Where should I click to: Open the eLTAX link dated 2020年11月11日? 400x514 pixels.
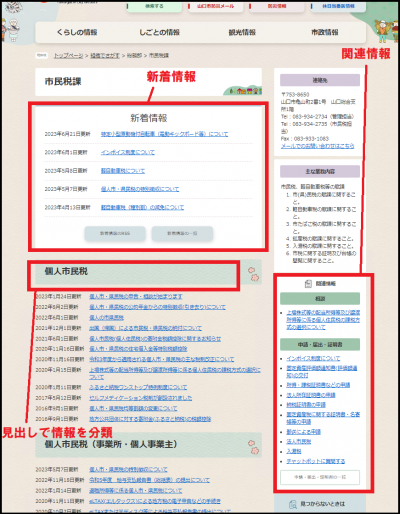[x=155, y=501]
